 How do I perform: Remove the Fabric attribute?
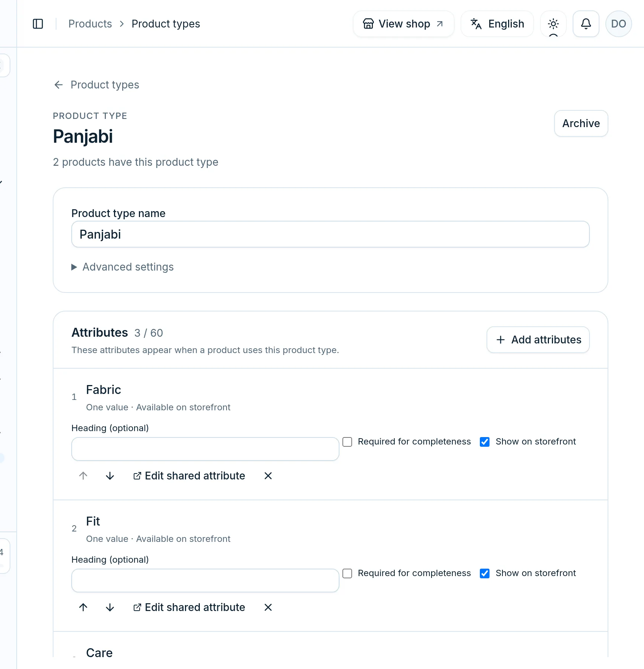click(268, 476)
